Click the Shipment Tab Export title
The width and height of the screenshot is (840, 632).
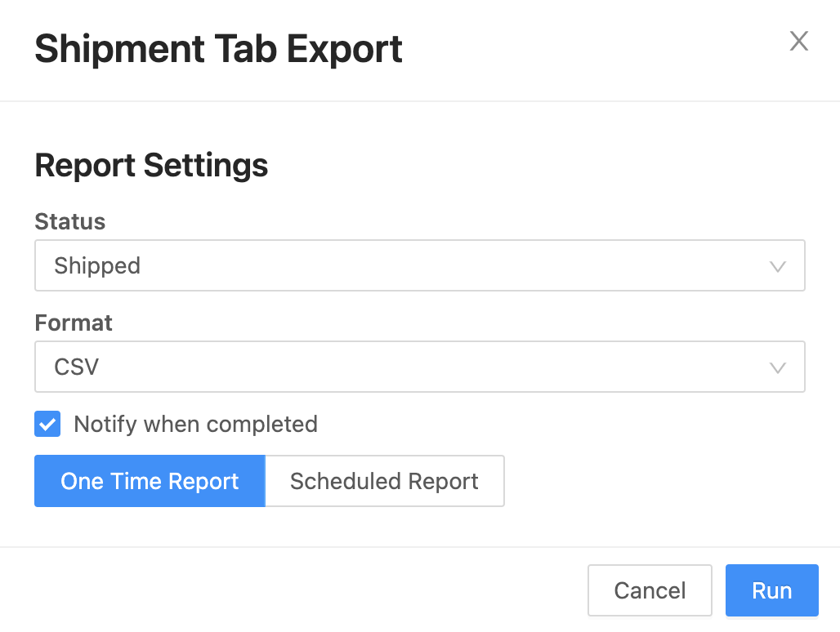pos(218,49)
